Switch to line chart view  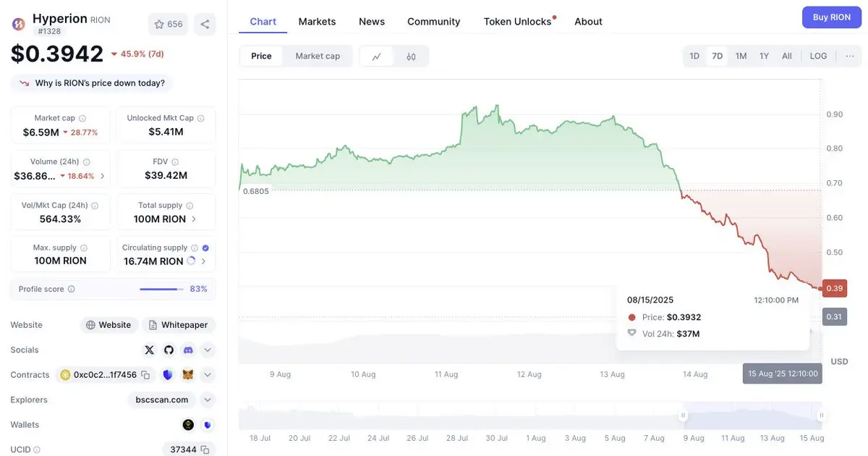click(377, 56)
